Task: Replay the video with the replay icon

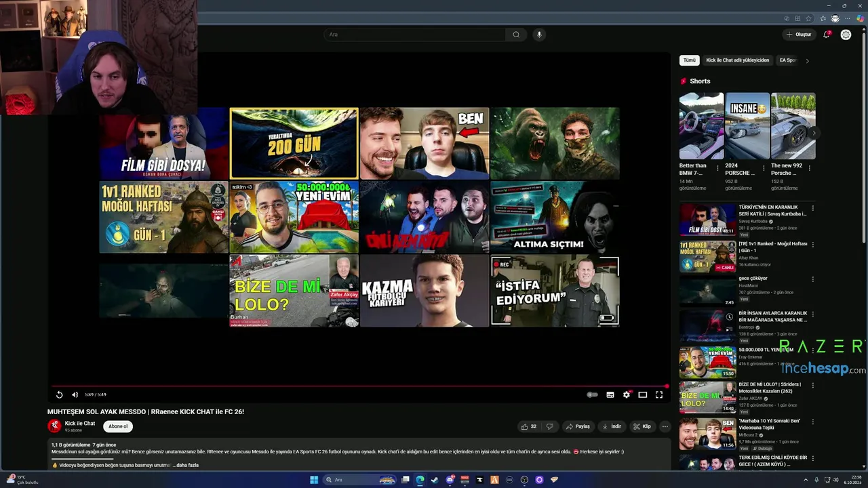Action: 60,394
